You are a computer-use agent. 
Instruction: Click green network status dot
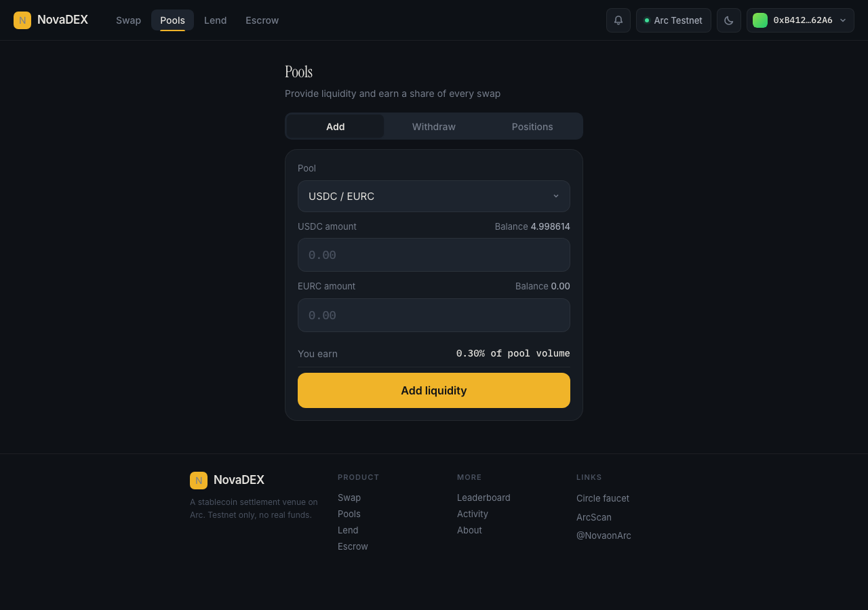coord(647,20)
